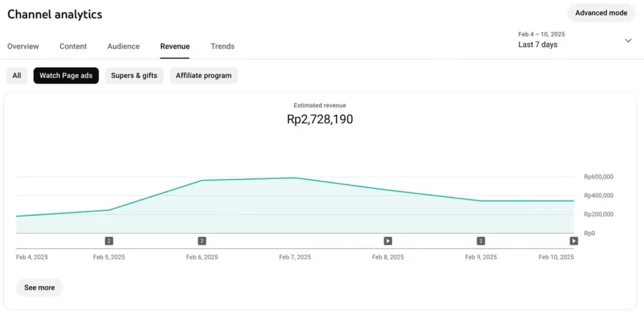Click the Feb 4, 2025 axis label

tap(32, 257)
